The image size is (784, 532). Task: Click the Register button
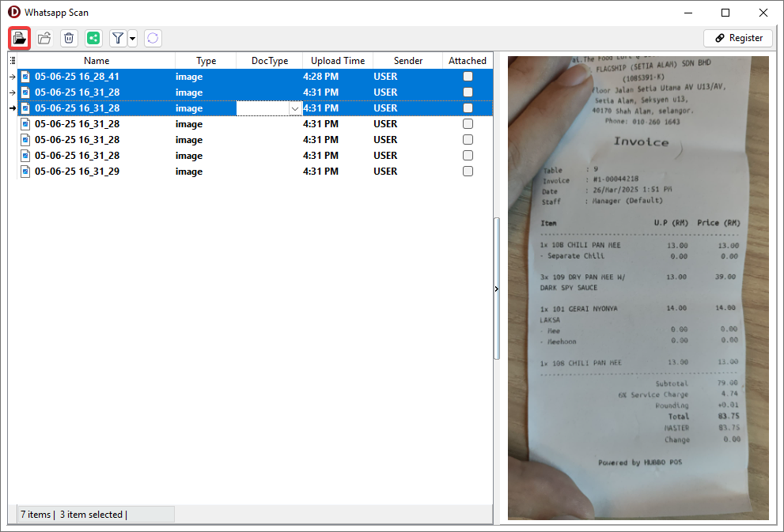738,38
